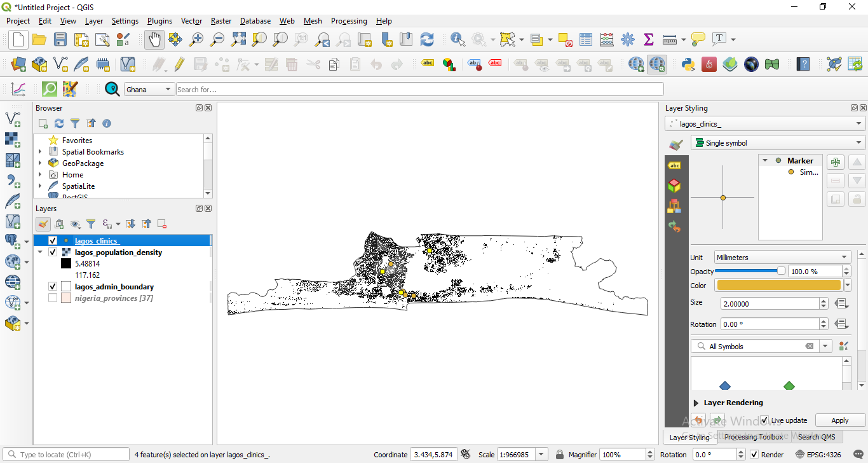This screenshot has width=868, height=463.
Task: Open the lagos_clinics_ layer selector dropdown
Action: pyautogui.click(x=766, y=124)
